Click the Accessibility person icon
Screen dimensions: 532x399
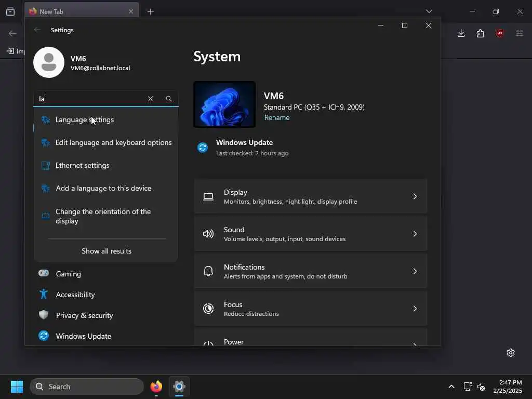click(44, 294)
